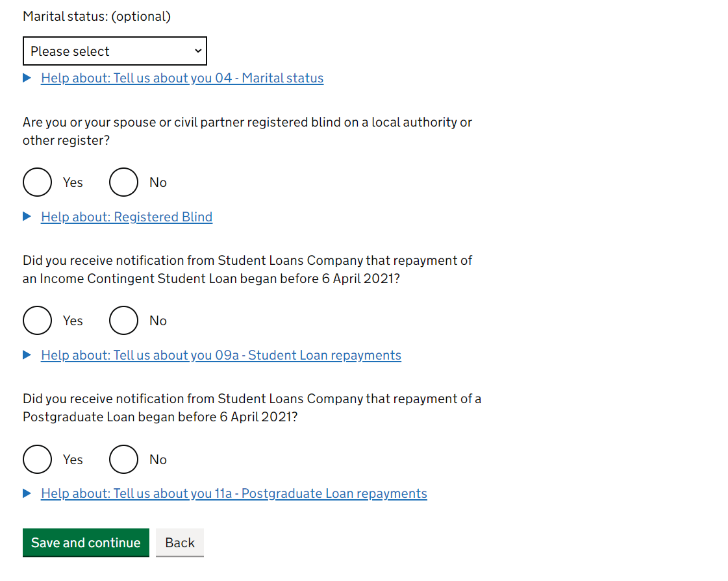Image resolution: width=728 pixels, height=581 pixels.
Task: Open Help about 09a Student Loan repayments link
Action: (221, 355)
